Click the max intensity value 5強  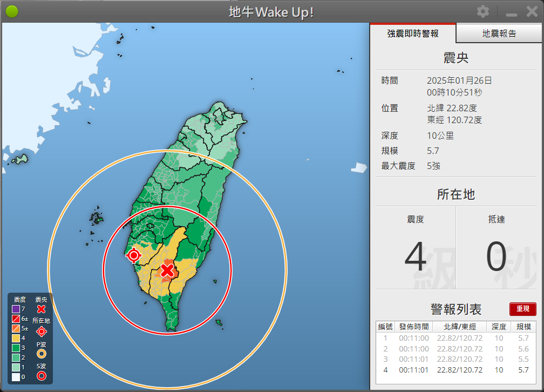pos(434,166)
